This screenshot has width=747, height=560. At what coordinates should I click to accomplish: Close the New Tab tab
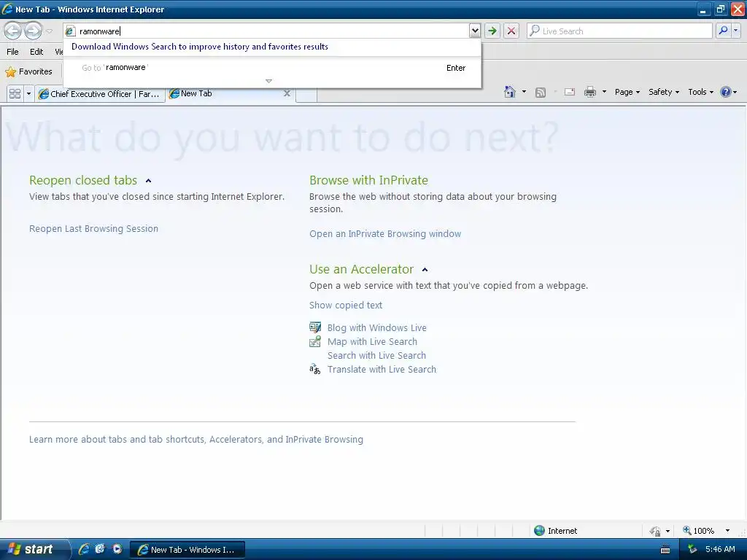287,93
